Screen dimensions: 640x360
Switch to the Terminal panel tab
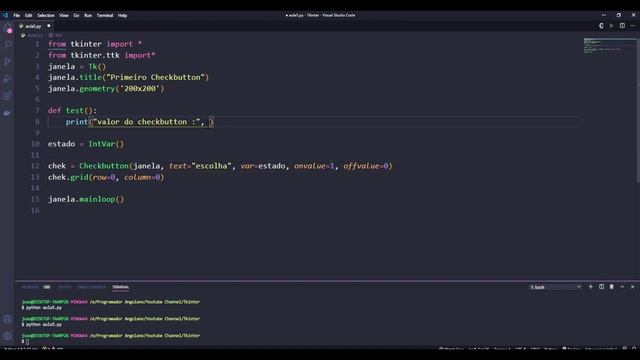[120, 287]
